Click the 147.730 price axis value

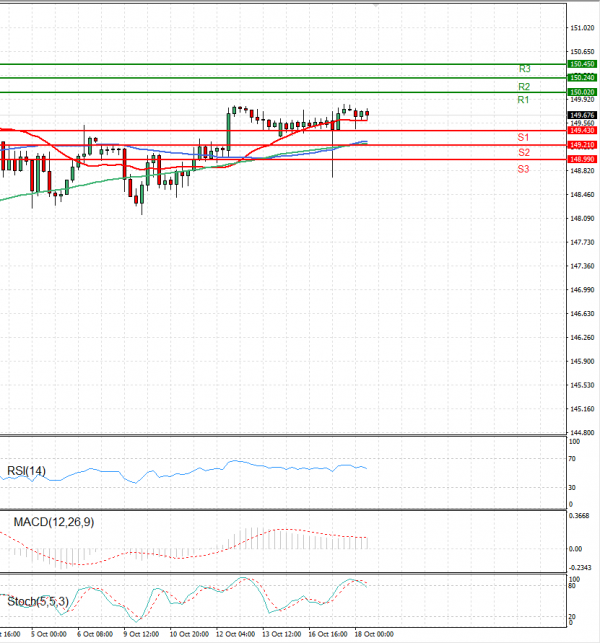[582, 242]
